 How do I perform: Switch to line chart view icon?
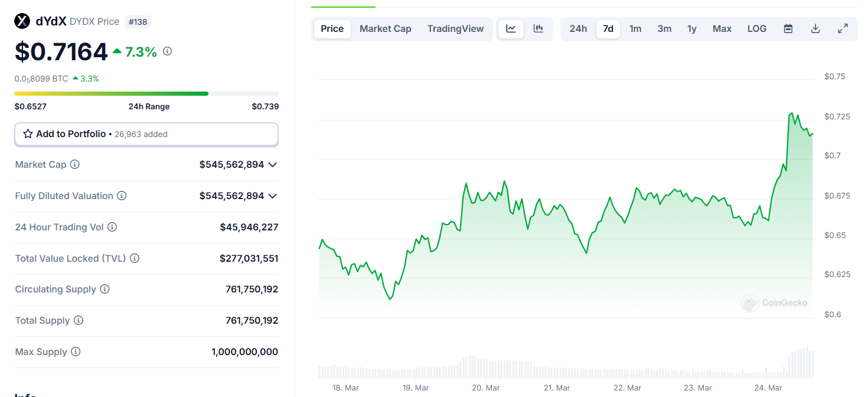[x=511, y=28]
